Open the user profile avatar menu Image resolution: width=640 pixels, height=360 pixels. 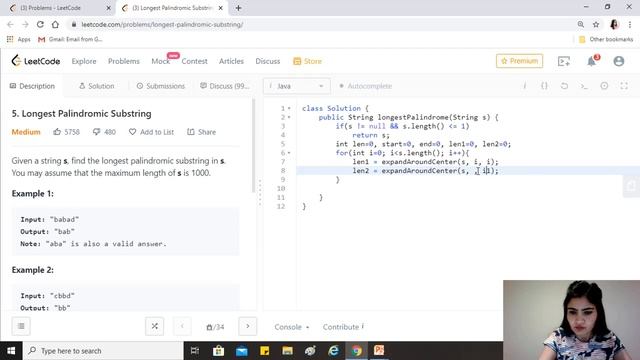[619, 61]
